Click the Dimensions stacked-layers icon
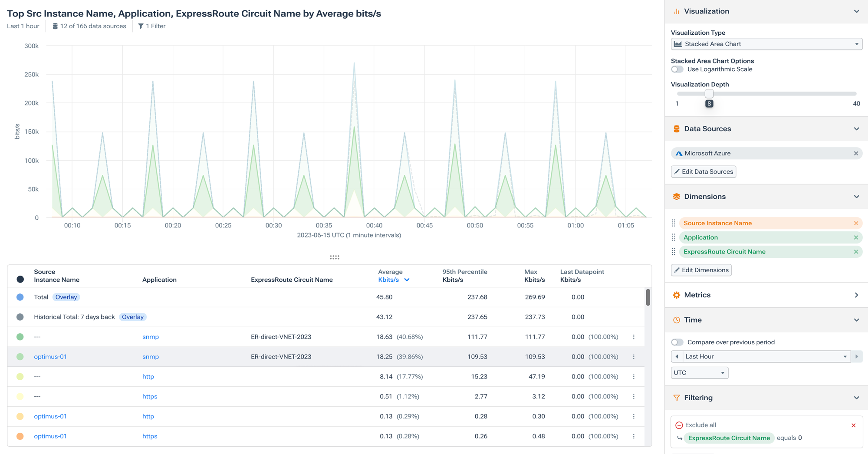The image size is (868, 454). point(677,196)
